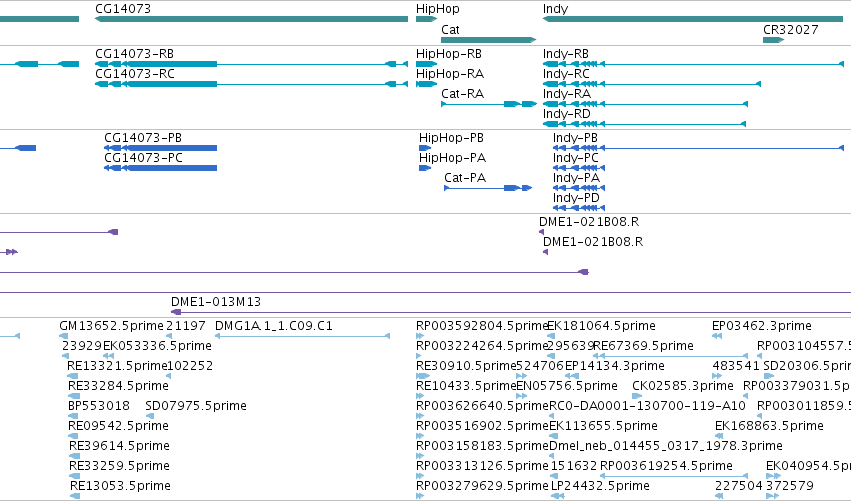Click the RE39614.5prime EST label
This screenshot has width=851, height=501.
click(x=119, y=447)
